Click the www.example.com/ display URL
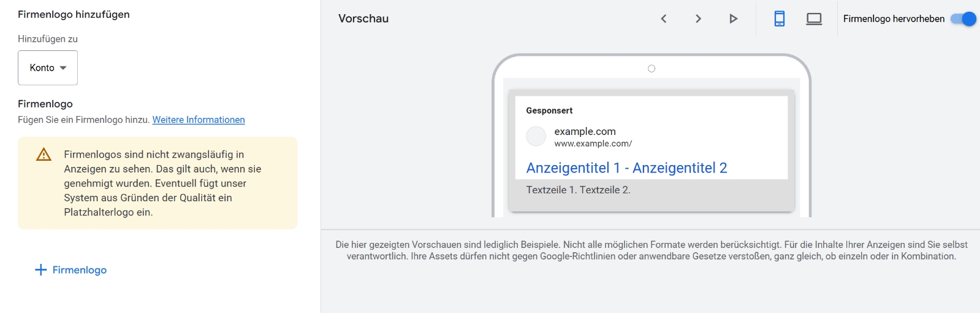The image size is (980, 313). point(593,144)
